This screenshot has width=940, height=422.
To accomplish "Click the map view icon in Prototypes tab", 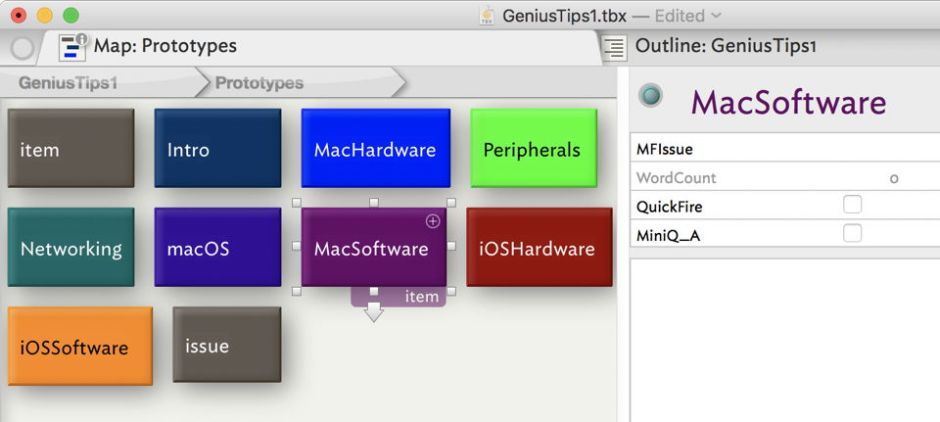I will 73,47.
